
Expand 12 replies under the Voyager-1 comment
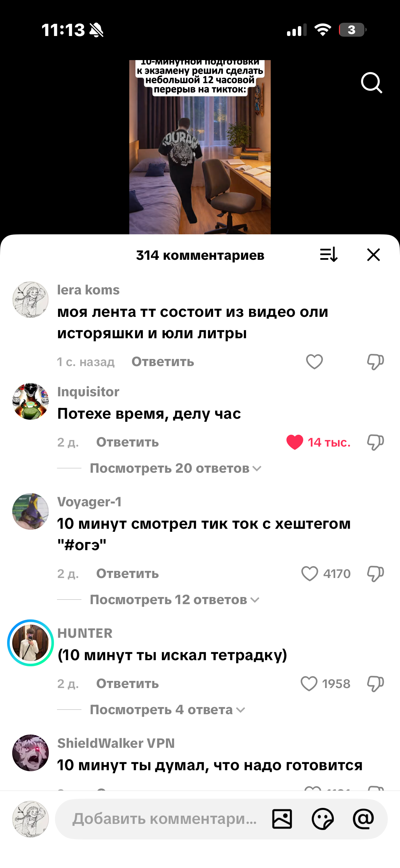click(x=174, y=600)
